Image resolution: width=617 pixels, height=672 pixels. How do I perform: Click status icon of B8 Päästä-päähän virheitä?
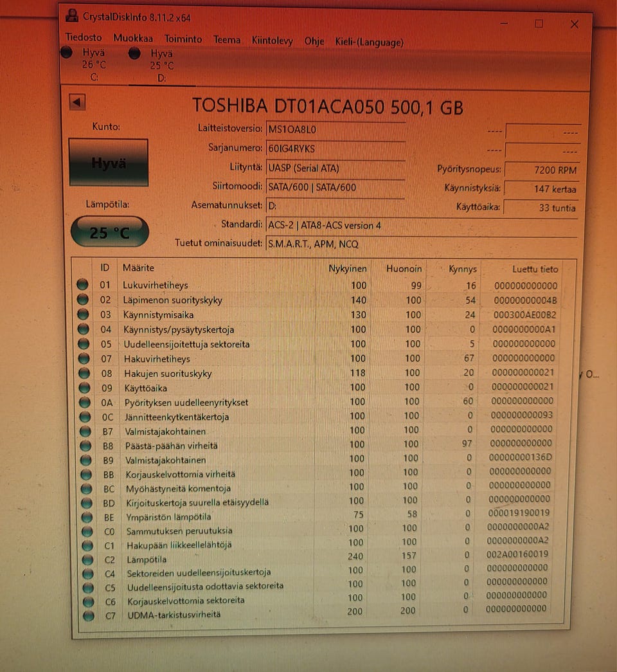click(x=85, y=446)
